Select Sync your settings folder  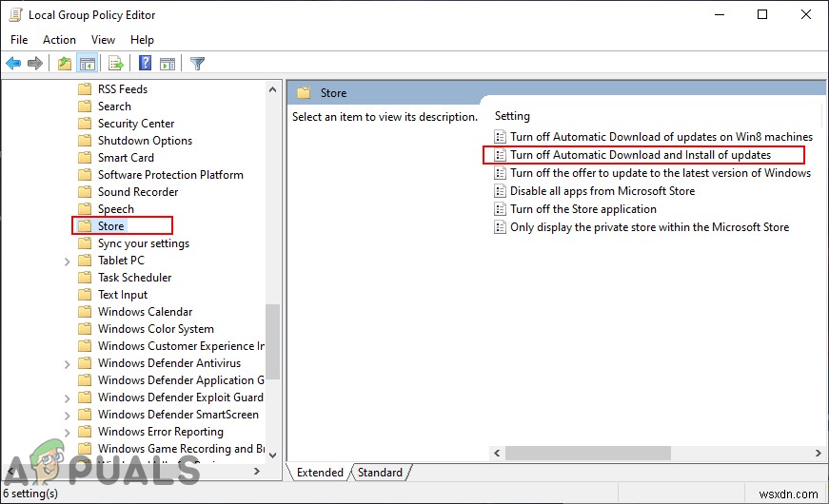pos(144,243)
